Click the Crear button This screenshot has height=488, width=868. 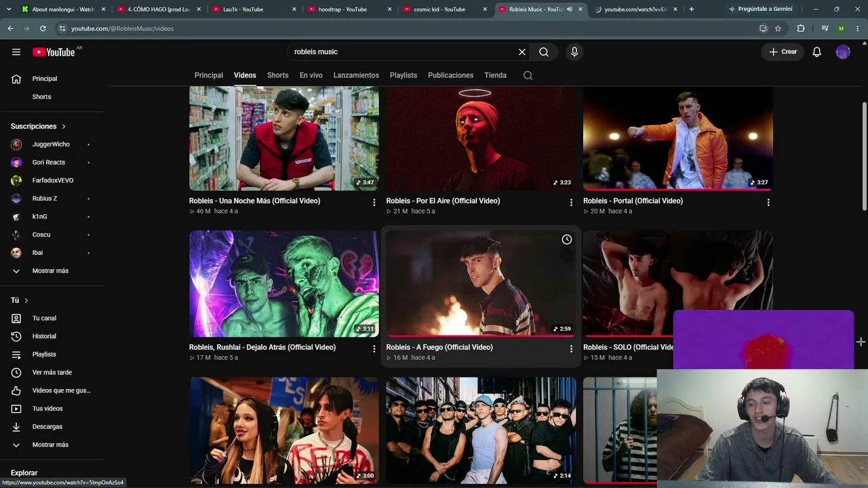[783, 52]
